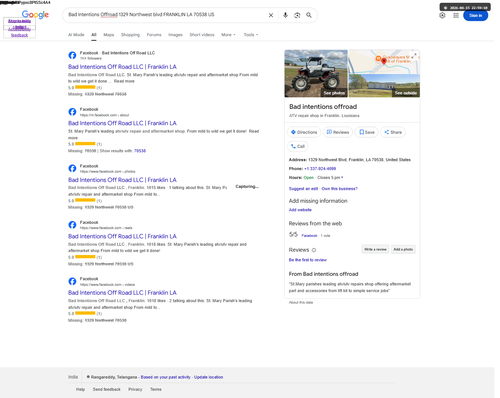
Task: Click the Google logo
Action: 35,15
